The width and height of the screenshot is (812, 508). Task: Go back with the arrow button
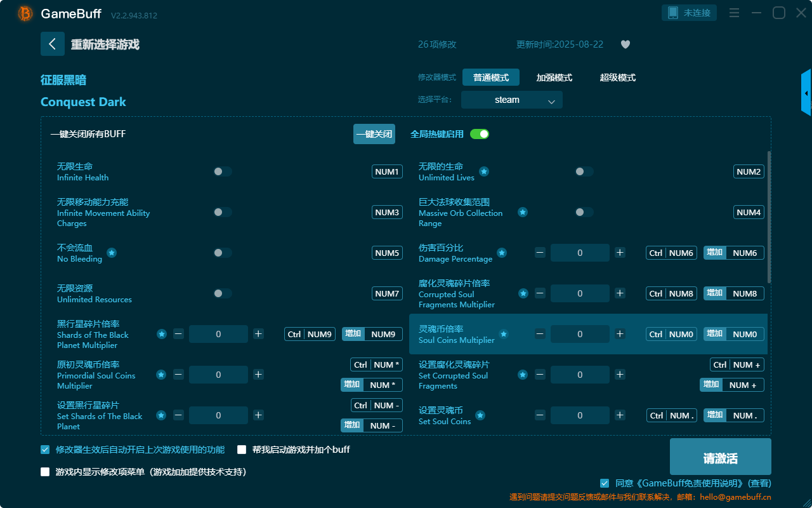pyautogui.click(x=53, y=44)
